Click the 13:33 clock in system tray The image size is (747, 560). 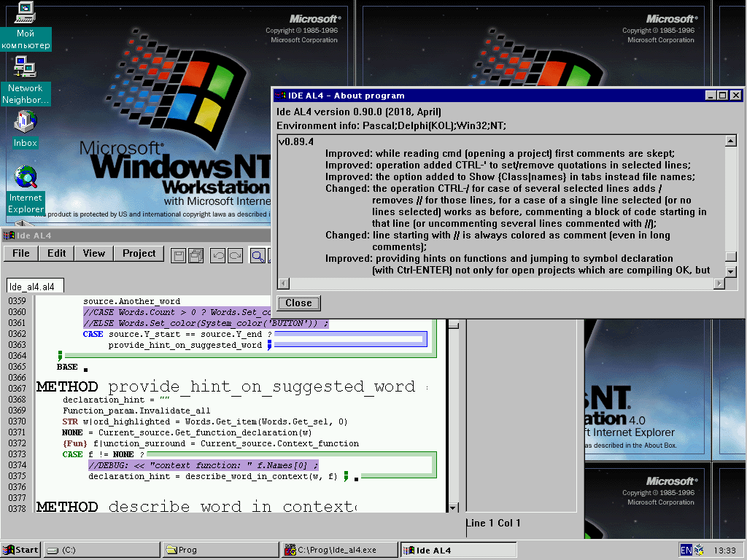[724, 551]
